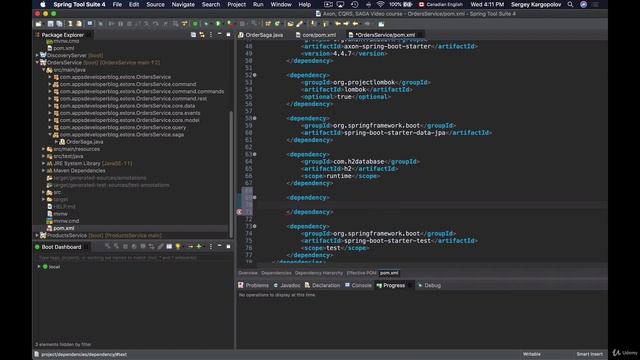Click the Back navigation arrow in toolbar
The height and width of the screenshot is (360, 640).
[x=355, y=24]
